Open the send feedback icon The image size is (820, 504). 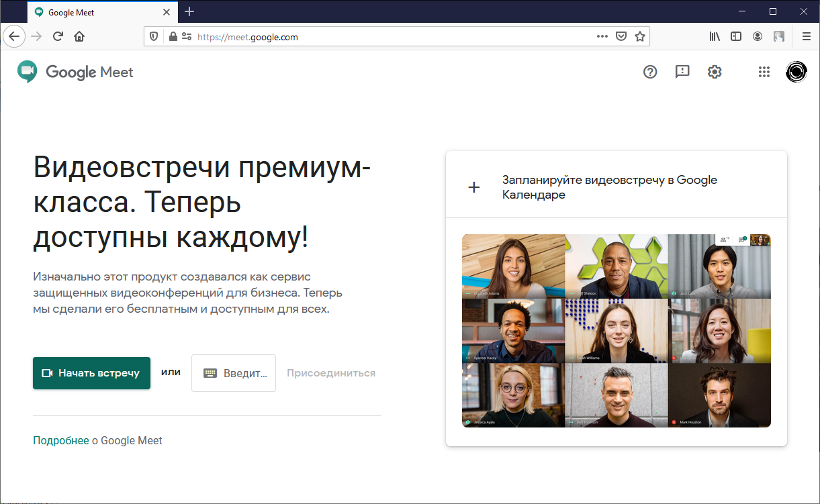pyautogui.click(x=682, y=72)
